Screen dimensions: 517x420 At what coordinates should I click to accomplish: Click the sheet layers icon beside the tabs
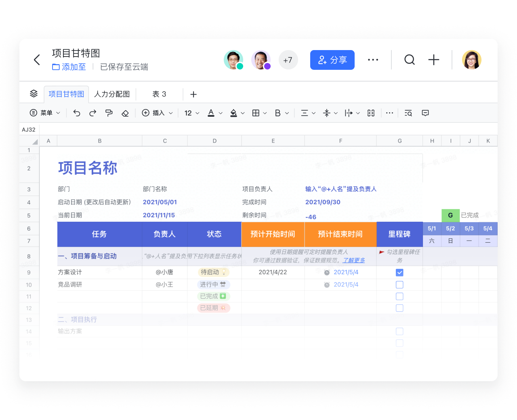point(33,93)
